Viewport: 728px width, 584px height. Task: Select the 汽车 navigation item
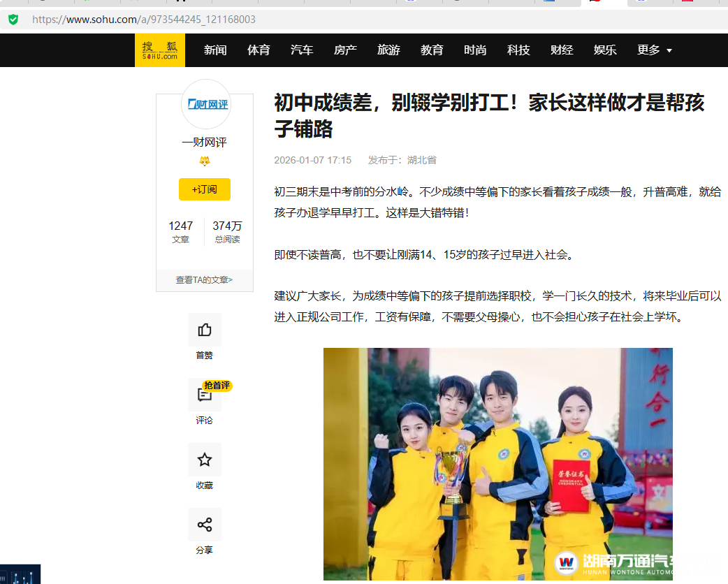[302, 50]
